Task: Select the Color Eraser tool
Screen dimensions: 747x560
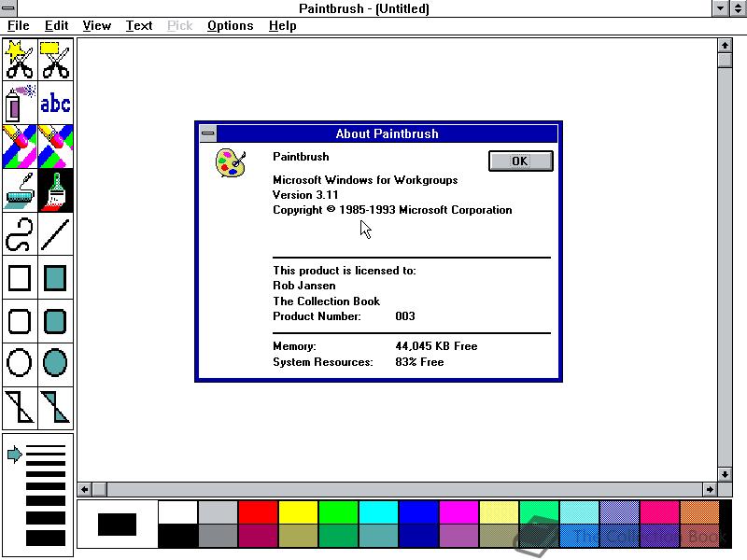Action: pos(20,147)
